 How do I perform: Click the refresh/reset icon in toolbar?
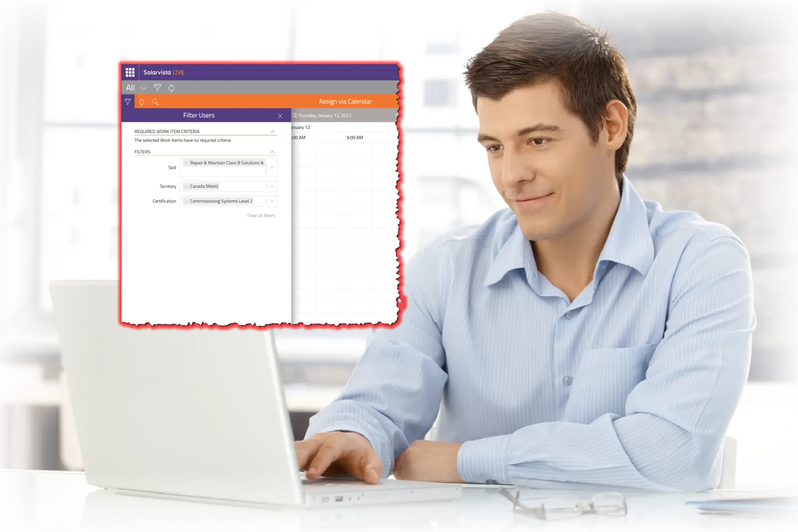[x=172, y=87]
